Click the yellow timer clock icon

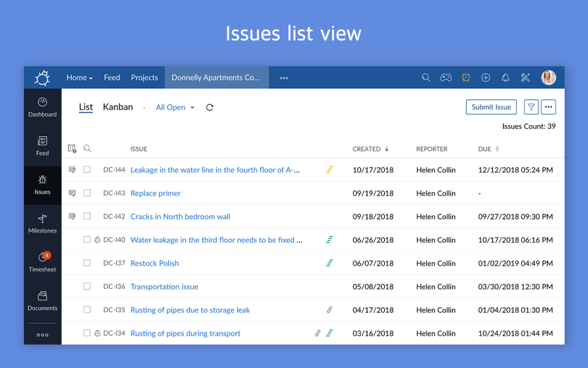pos(466,77)
